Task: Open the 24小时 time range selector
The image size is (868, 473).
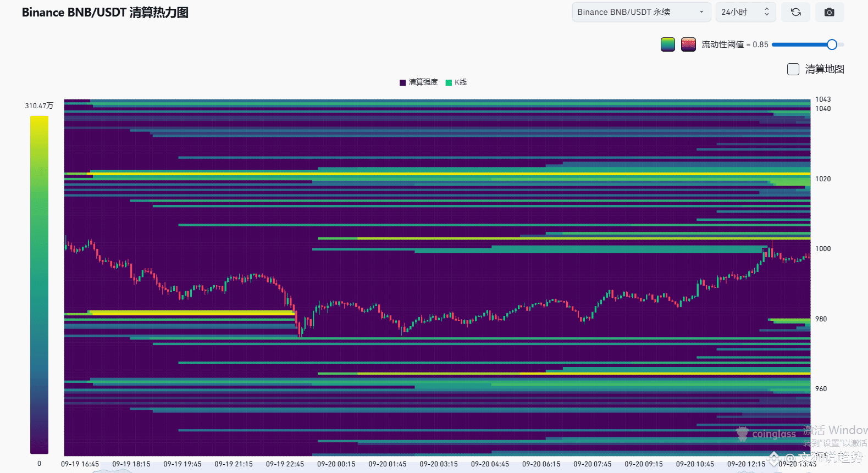Action: pos(745,12)
